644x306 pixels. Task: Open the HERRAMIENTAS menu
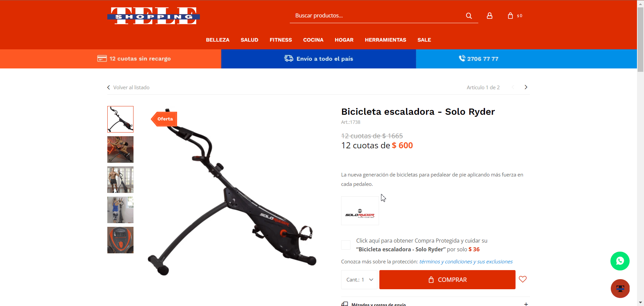point(385,40)
